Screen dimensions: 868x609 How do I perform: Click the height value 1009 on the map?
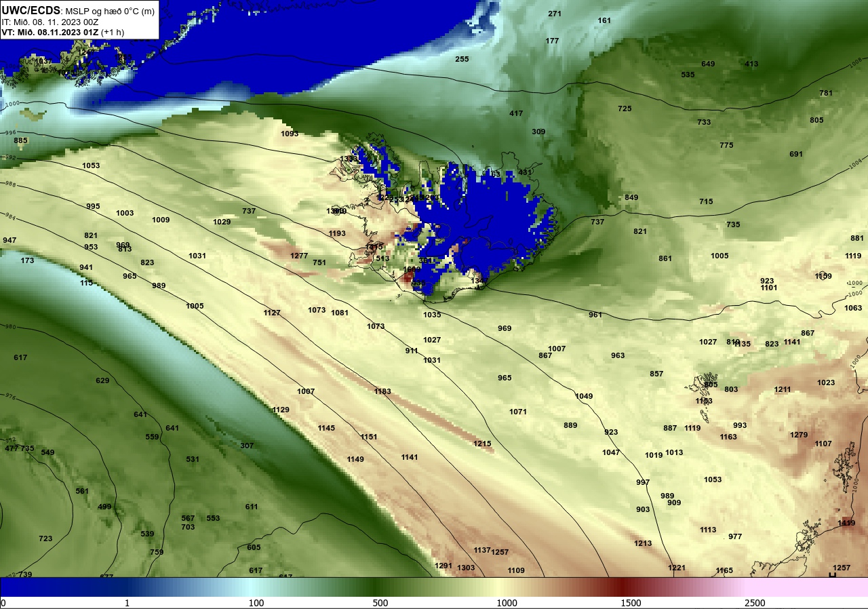pos(161,220)
